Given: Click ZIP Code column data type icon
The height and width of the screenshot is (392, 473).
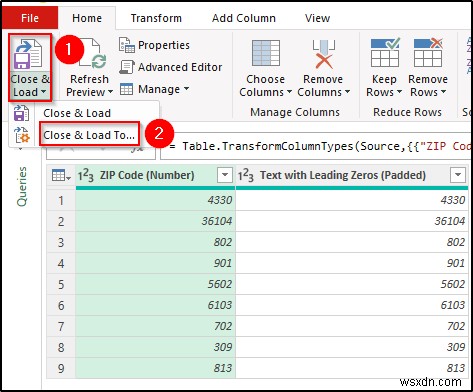Looking at the screenshot, I should point(86,175).
